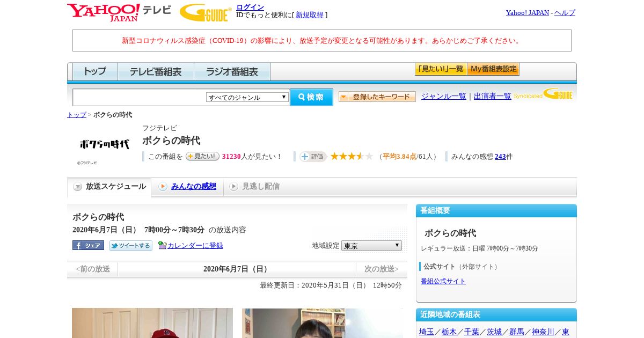Click the 31230 want-to-watch count
Screen dimensions: 644x338
(x=231, y=157)
